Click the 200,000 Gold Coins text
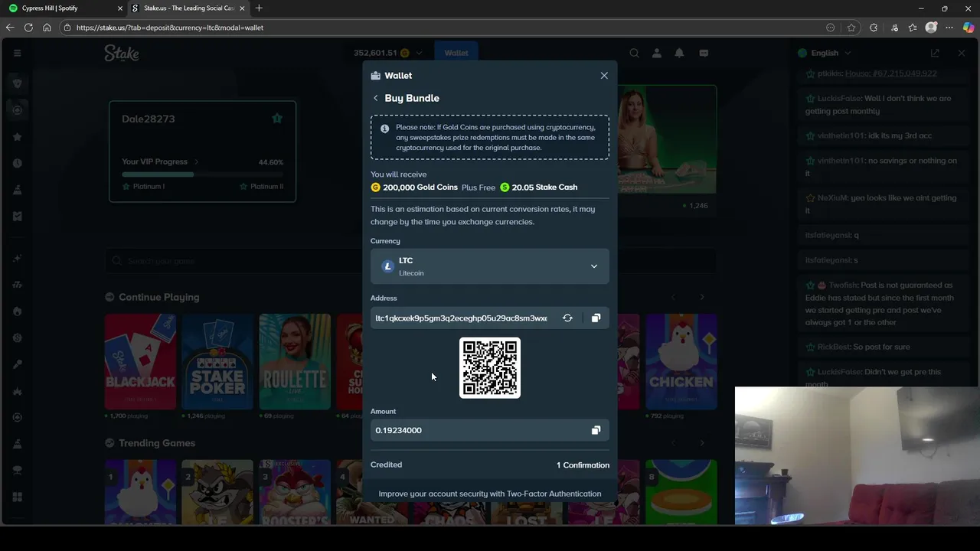980x551 pixels. tap(420, 187)
